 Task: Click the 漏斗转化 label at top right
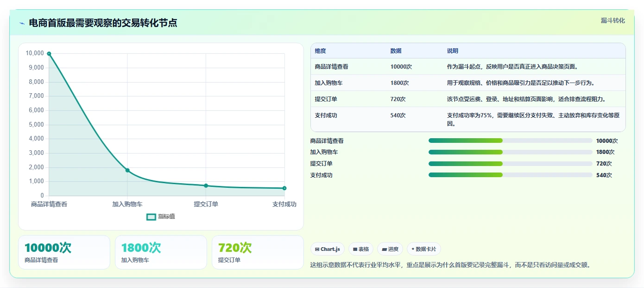[x=612, y=20]
